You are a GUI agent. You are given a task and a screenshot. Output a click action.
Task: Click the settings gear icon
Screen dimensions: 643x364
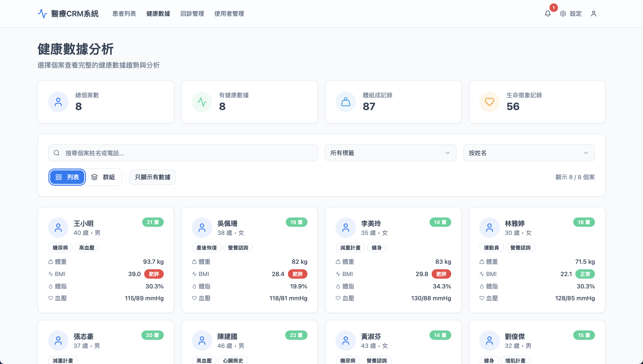point(563,14)
